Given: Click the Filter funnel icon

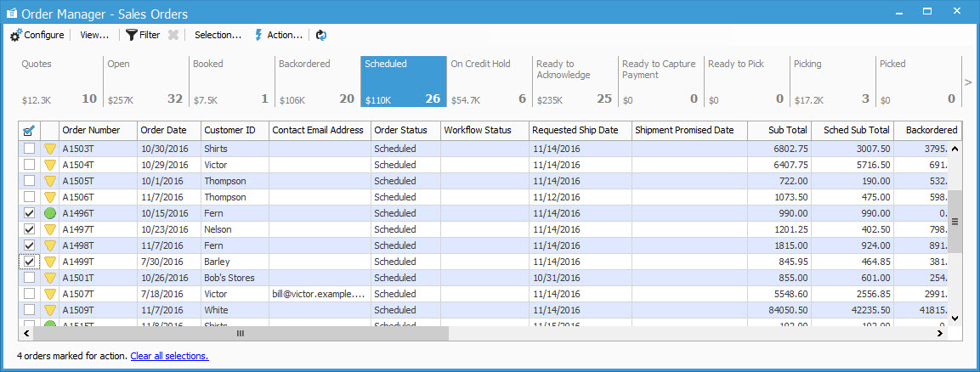Looking at the screenshot, I should click(x=131, y=35).
